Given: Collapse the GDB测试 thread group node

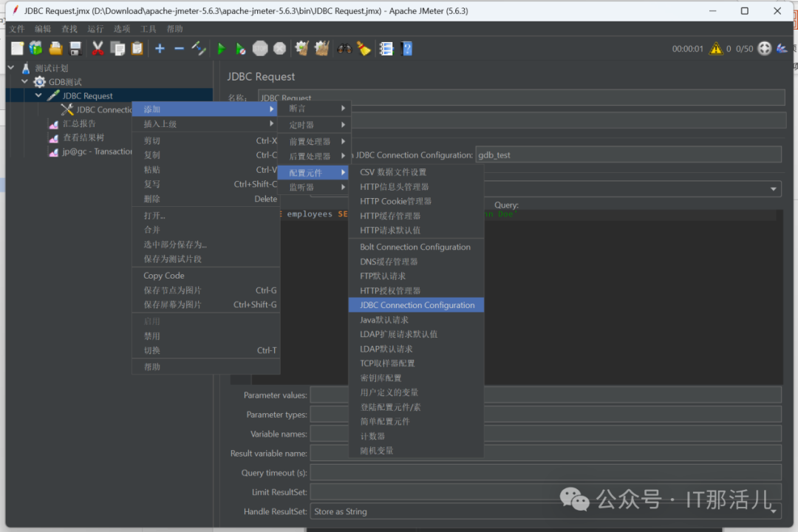Looking at the screenshot, I should tap(24, 81).
